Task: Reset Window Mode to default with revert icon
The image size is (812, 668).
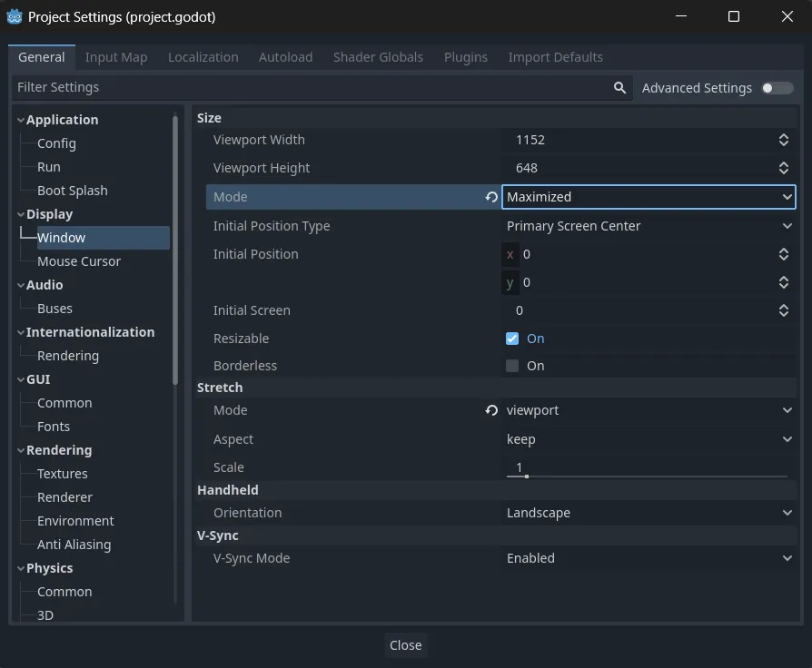Action: pos(491,197)
